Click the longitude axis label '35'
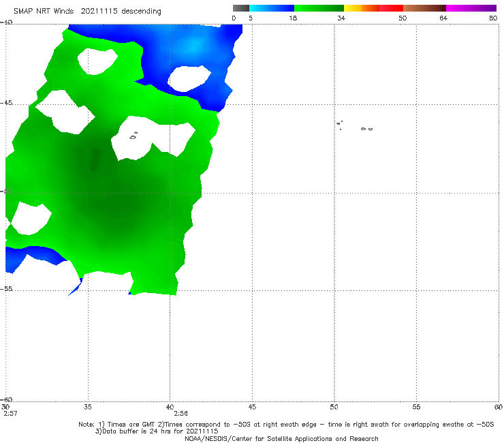This screenshot has width=504, height=443. point(88,407)
